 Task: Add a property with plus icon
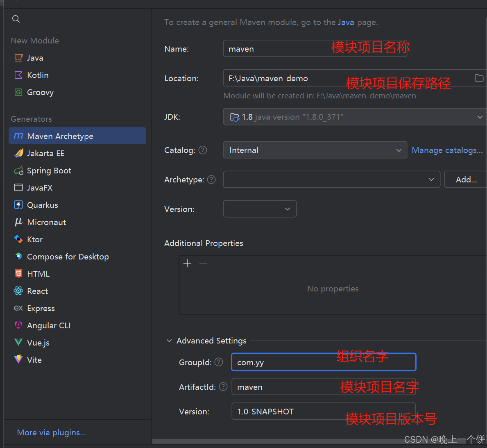coord(187,264)
